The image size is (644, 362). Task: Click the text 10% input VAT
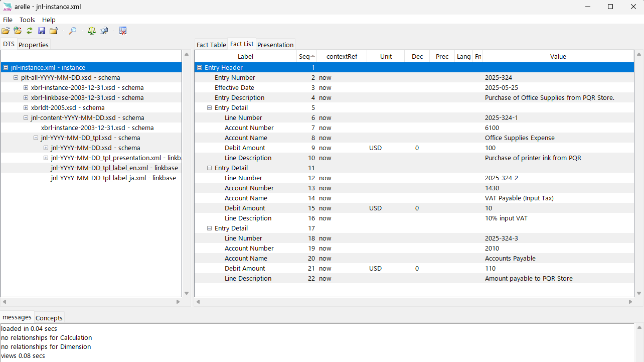coord(506,218)
